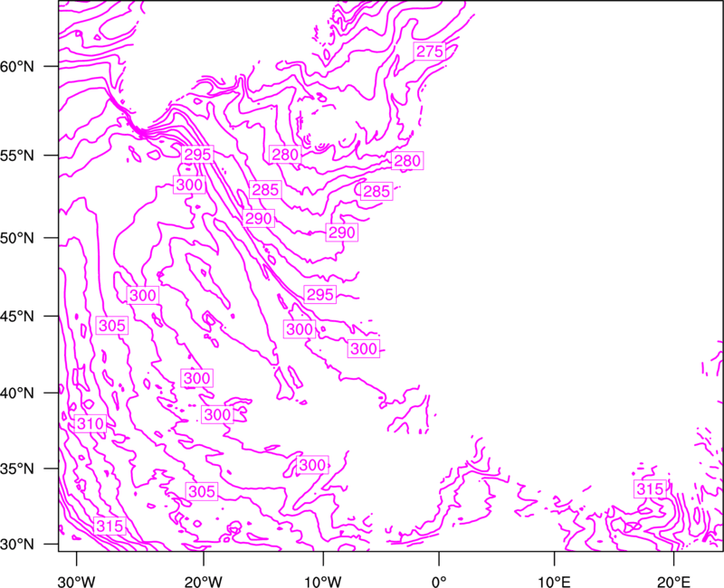Select the 30°N latitude tick label
Screen dimensions: 724x588
click(x=17, y=545)
